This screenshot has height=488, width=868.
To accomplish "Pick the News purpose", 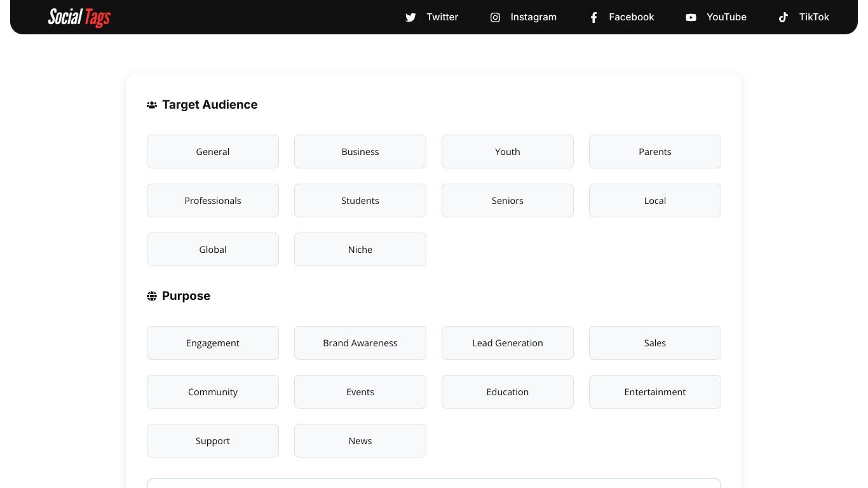I will 360,440.
